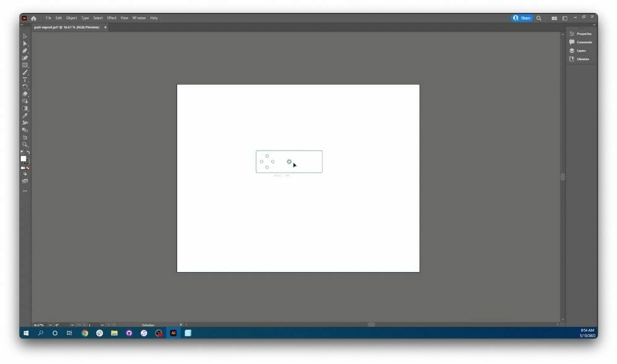This screenshot has width=617, height=364.
Task: Select the Selection tool
Action: tap(25, 36)
